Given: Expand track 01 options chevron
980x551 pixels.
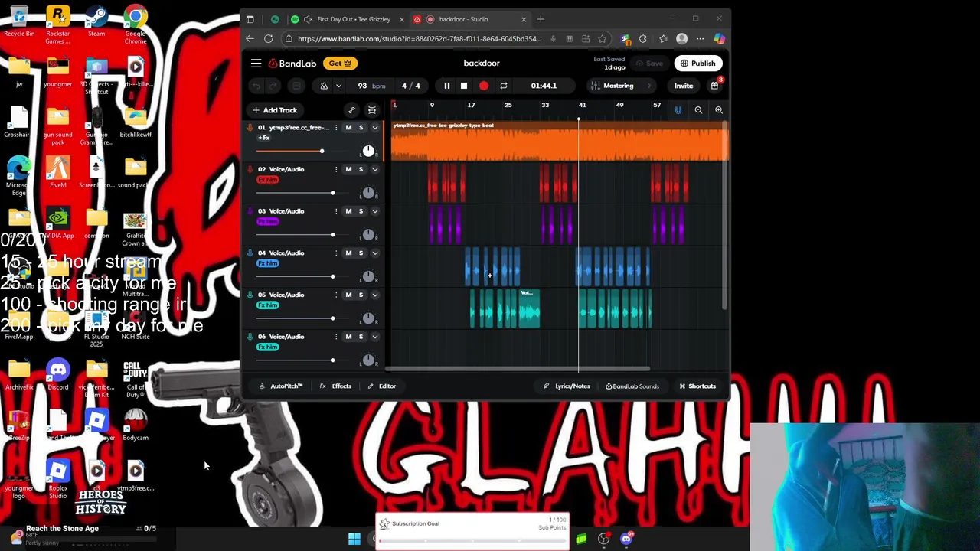Looking at the screenshot, I should coord(374,128).
